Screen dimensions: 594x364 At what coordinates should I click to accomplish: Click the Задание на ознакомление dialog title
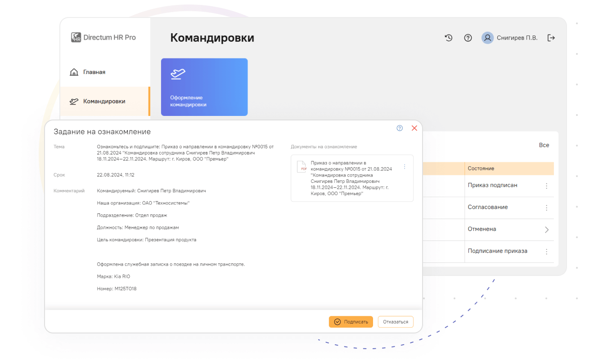coord(102,132)
